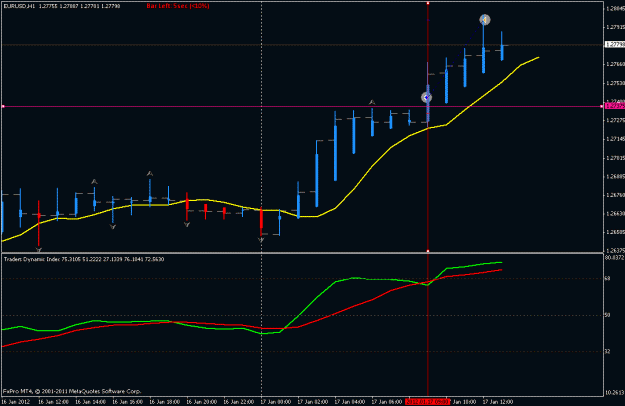
Task: Click the up fractal arrow above the 16 Jan 14:00 candle
Action: 94,182
